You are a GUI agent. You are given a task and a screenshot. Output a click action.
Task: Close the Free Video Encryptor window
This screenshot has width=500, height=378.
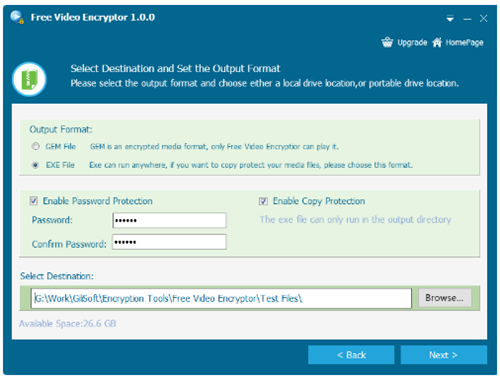483,19
